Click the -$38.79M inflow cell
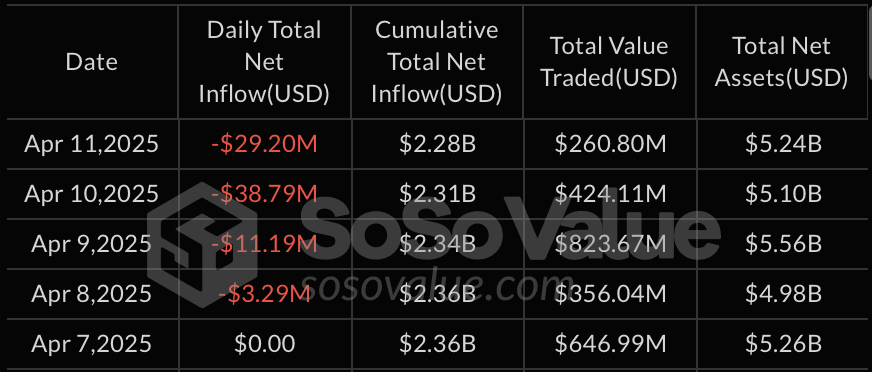872x372 pixels. [x=264, y=194]
